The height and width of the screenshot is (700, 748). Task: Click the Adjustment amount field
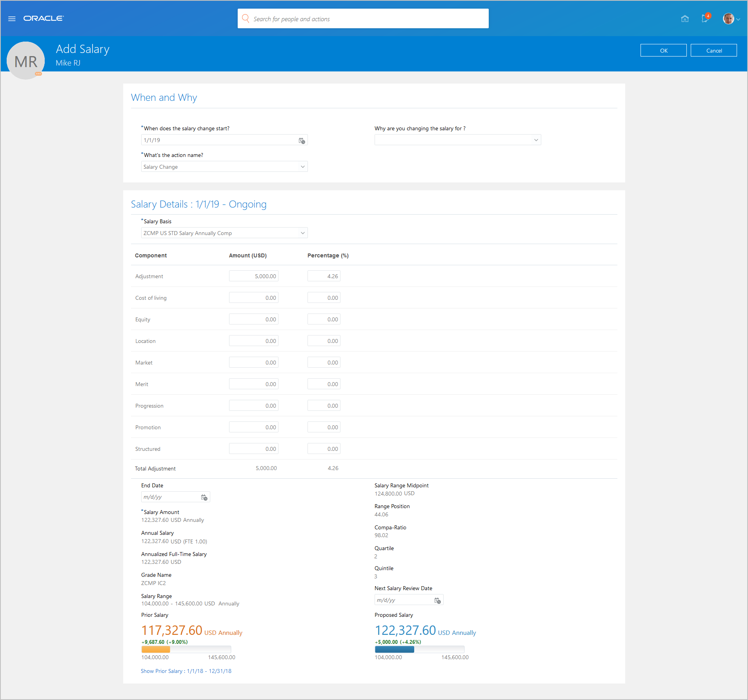point(254,276)
